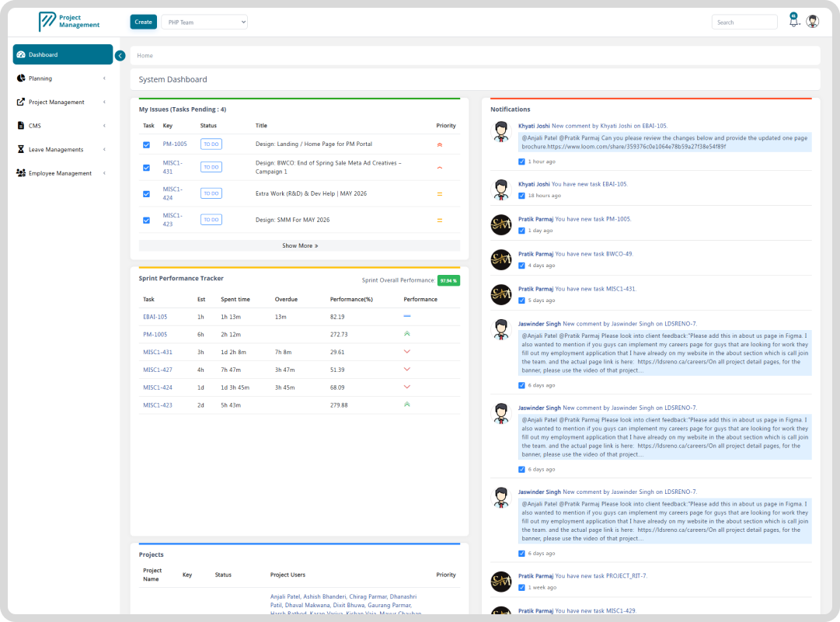The width and height of the screenshot is (840, 622).
Task: Click the CMS document icon
Action: click(x=21, y=125)
